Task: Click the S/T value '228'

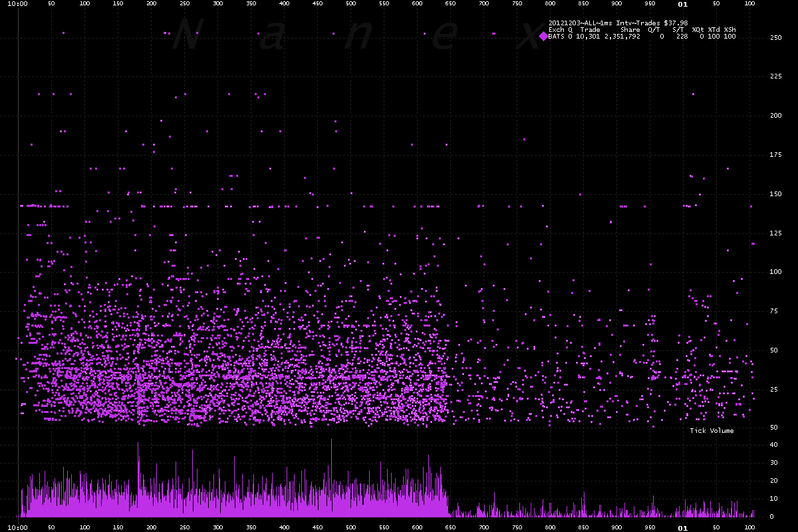Action: click(682, 37)
